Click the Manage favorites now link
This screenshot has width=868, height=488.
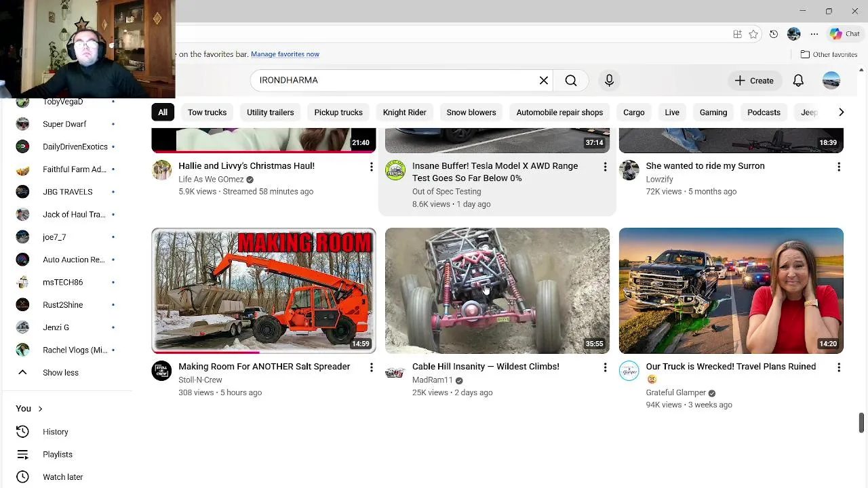click(x=285, y=54)
